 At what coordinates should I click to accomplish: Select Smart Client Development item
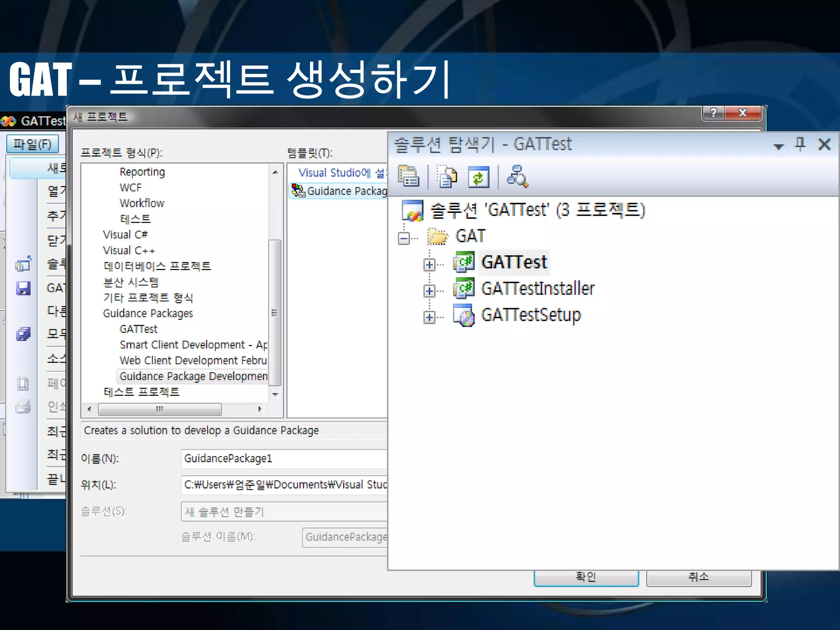[194, 345]
